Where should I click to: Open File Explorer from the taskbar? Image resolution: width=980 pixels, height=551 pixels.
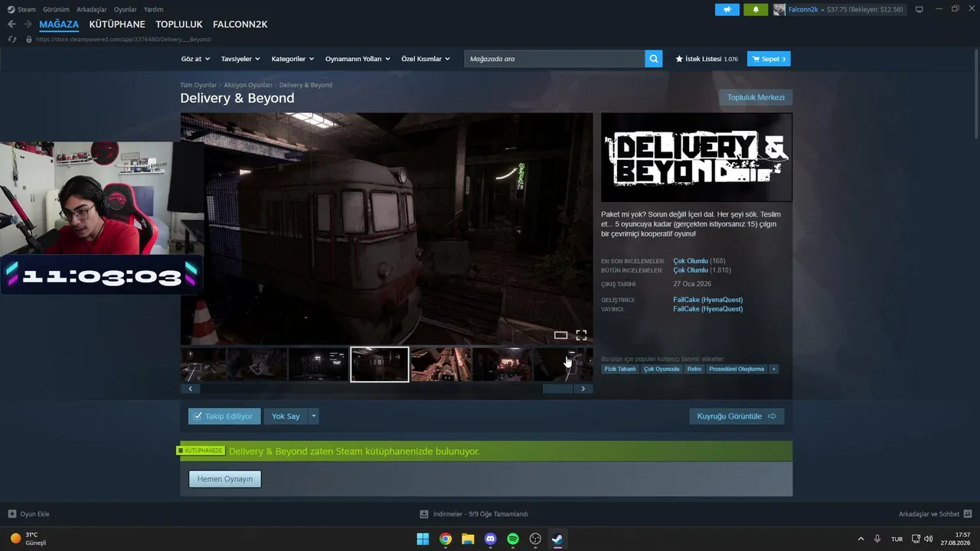click(468, 539)
